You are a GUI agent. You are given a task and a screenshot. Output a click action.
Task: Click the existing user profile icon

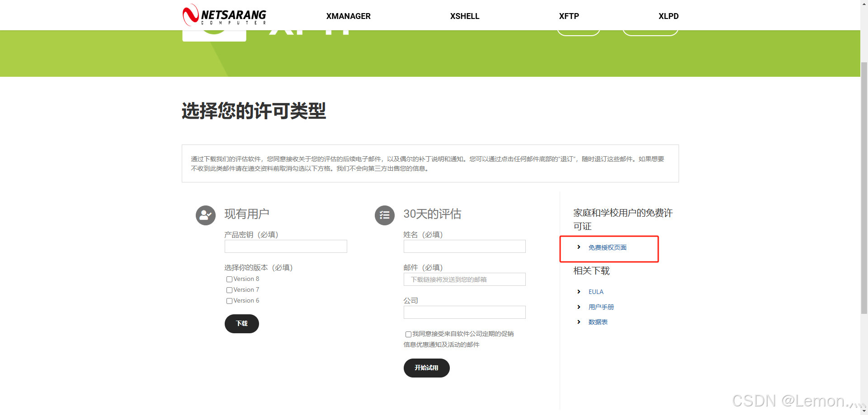tap(205, 215)
